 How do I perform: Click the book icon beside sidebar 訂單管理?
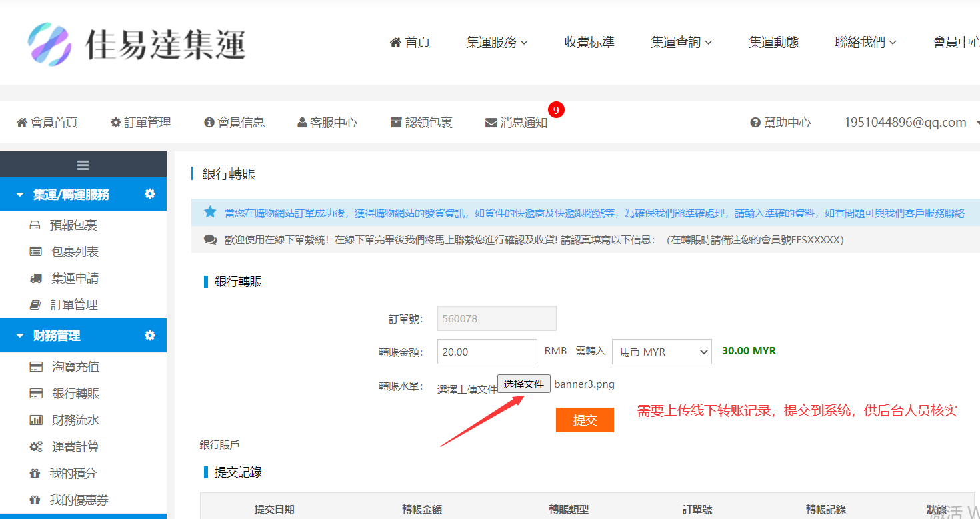point(35,305)
